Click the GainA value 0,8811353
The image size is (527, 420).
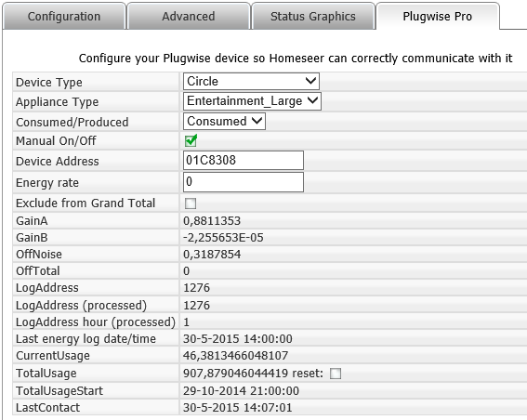point(212,221)
